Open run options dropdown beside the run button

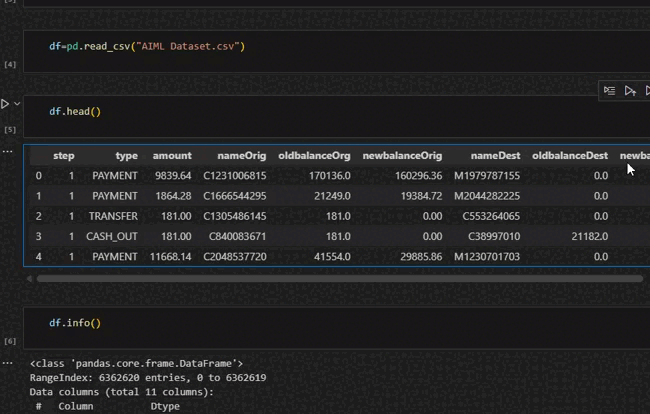point(18,103)
